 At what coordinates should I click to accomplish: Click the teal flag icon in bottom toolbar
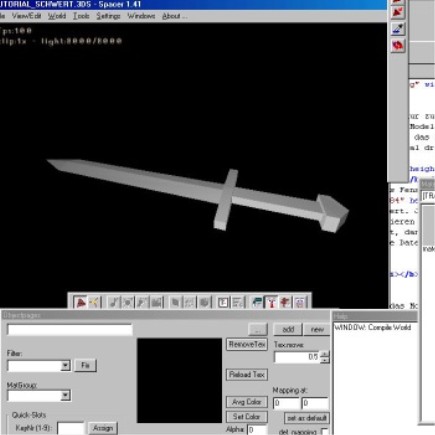[x=257, y=302]
